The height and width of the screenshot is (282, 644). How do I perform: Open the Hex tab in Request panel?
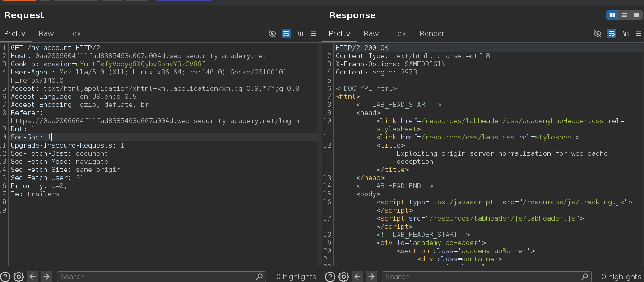coord(74,33)
